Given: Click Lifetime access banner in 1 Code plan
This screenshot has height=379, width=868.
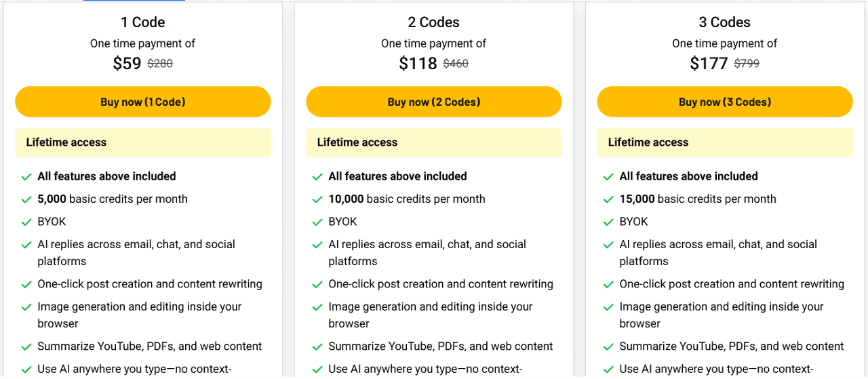Looking at the screenshot, I should tap(143, 142).
